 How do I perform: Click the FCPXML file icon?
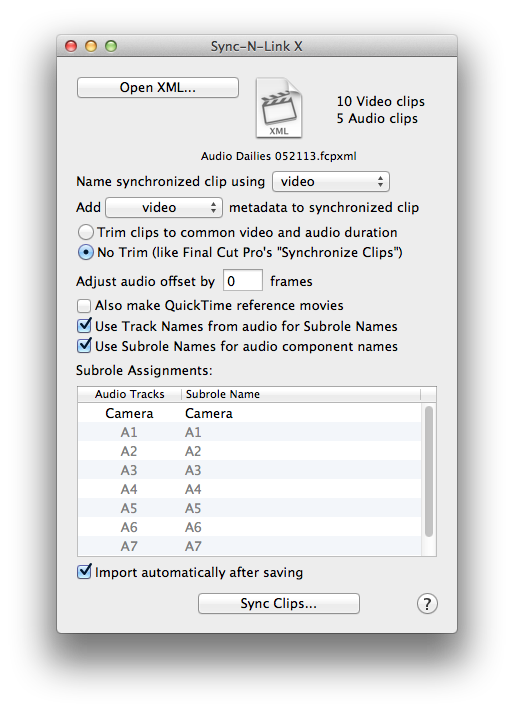[x=279, y=108]
